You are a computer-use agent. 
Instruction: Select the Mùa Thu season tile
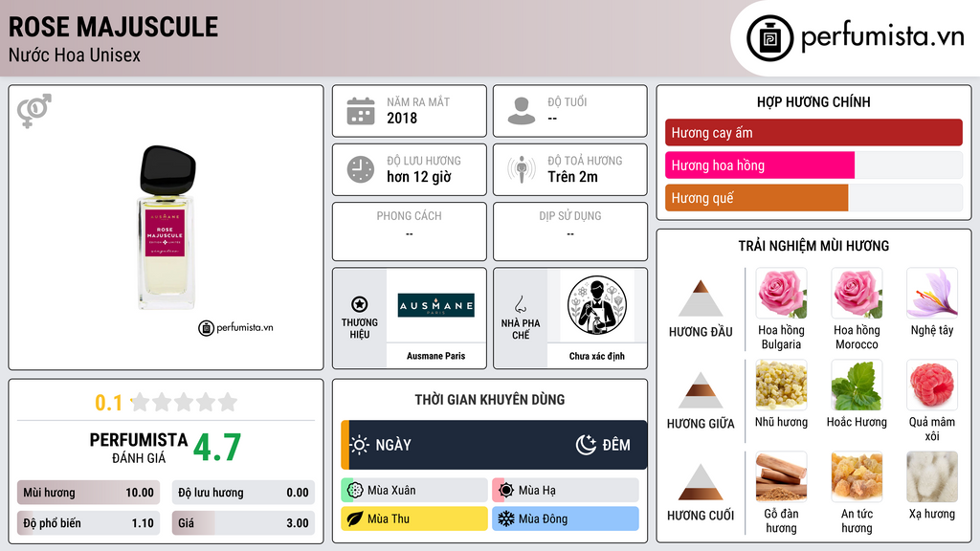(413, 518)
